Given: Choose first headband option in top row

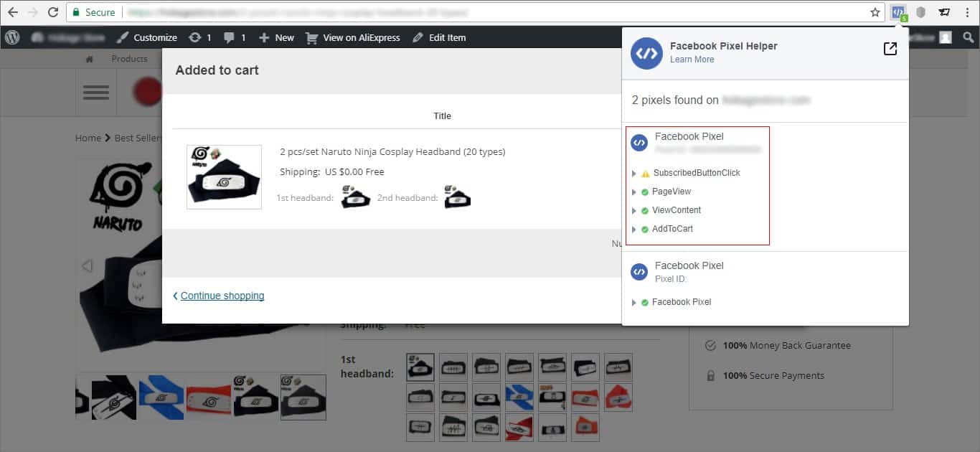Looking at the screenshot, I should [420, 367].
